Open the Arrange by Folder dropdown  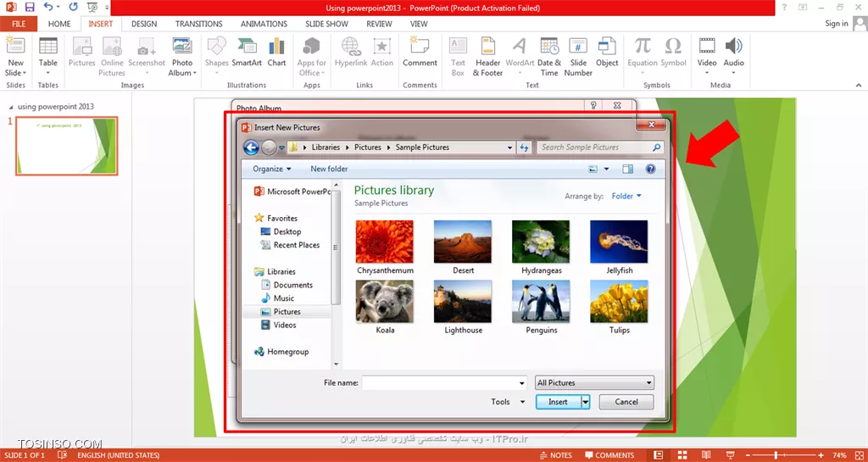pyautogui.click(x=626, y=196)
